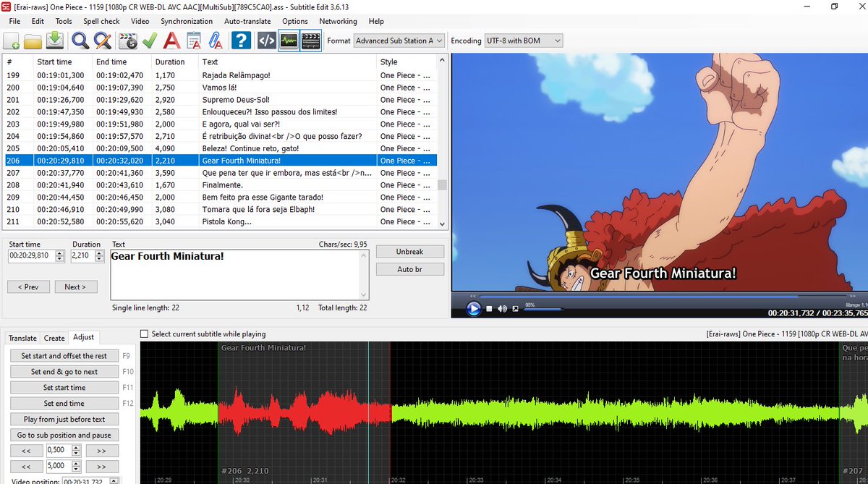Select subtitle row 211 Pistola Kong...
The height and width of the screenshot is (484, 868).
220,221
